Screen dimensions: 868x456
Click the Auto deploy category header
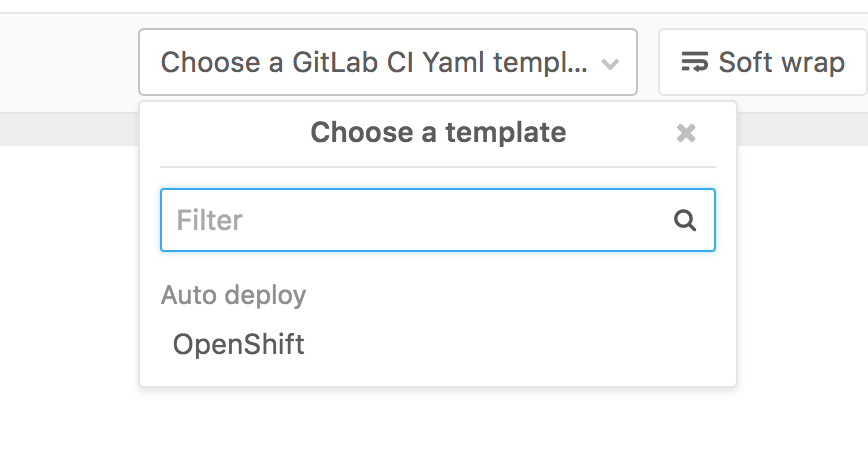coord(234,295)
